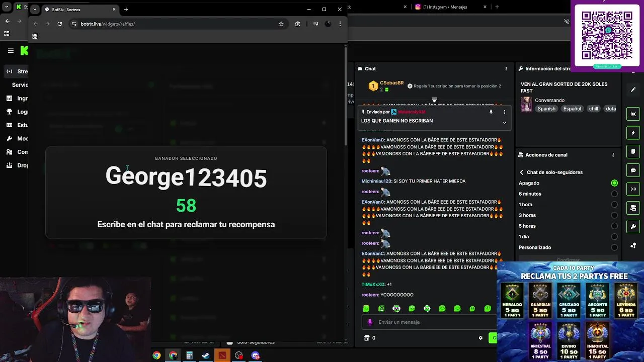Click the purple microphone icon in chat input

click(x=370, y=322)
